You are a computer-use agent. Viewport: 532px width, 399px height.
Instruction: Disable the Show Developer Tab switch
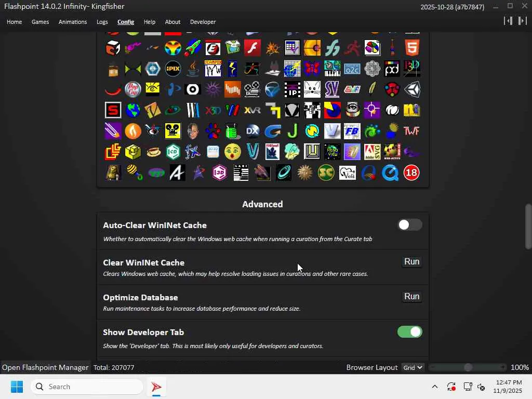tap(410, 332)
